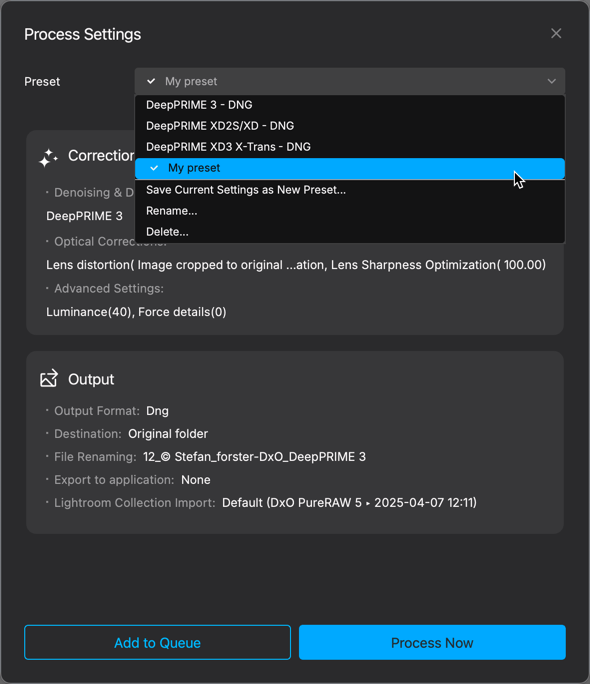The width and height of the screenshot is (590, 684).
Task: Choose Delete… from preset menu
Action: pos(350,232)
